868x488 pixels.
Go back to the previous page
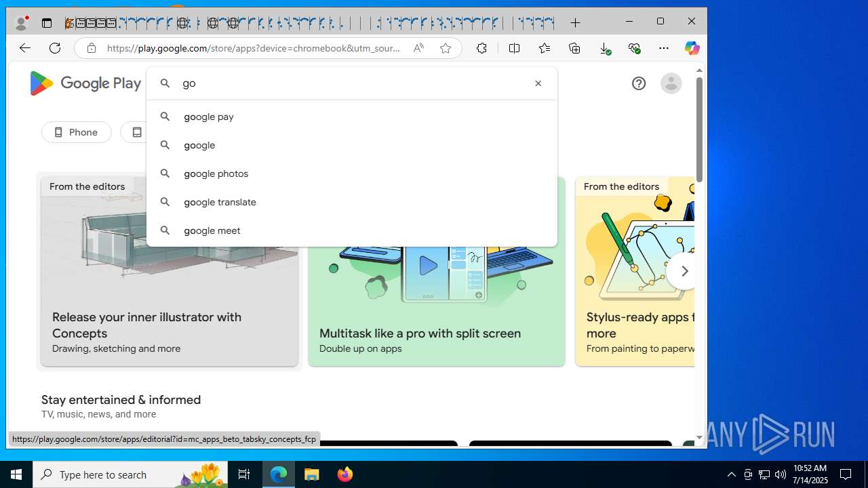pos(25,48)
